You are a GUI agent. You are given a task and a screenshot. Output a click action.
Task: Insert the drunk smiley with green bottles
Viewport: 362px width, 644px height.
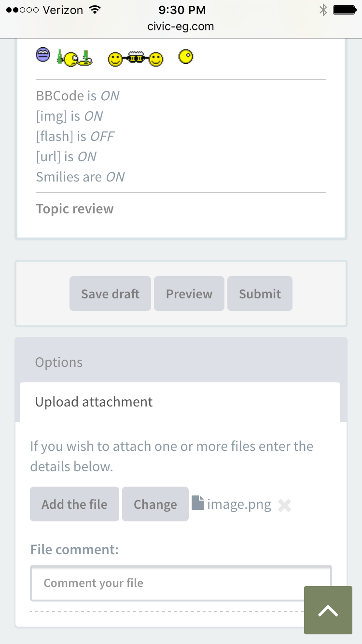(75, 58)
